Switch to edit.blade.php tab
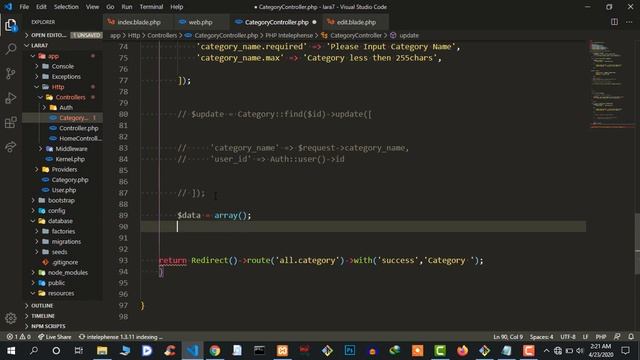Image resolution: width=640 pixels, height=360 pixels. pyautogui.click(x=356, y=22)
